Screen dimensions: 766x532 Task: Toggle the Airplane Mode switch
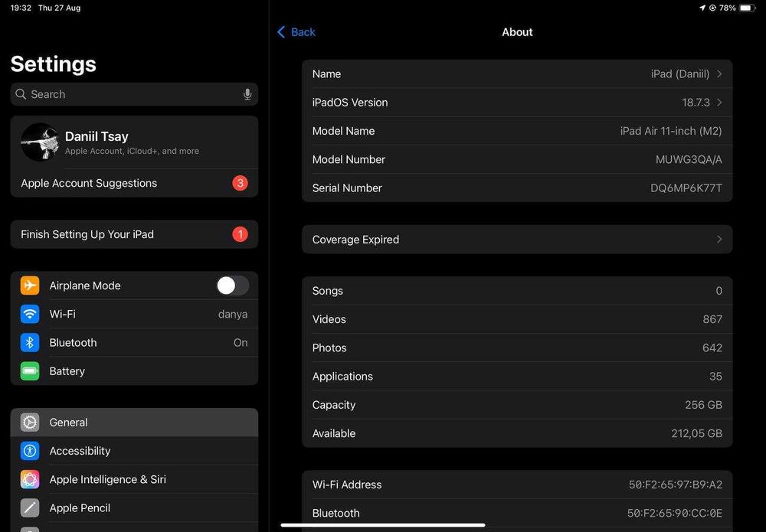(233, 286)
